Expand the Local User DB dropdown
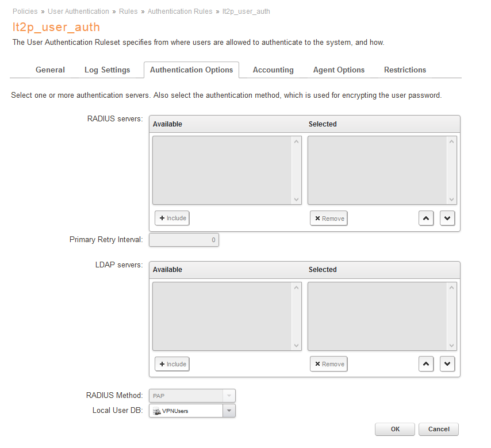Viewport: 491px width, 448px height. point(229,411)
